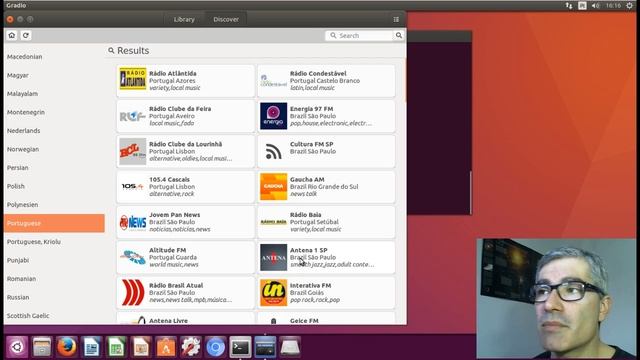Screen dimensions: 640x360
Task: Click the Antena 1 SP logo
Action: [x=273, y=257]
